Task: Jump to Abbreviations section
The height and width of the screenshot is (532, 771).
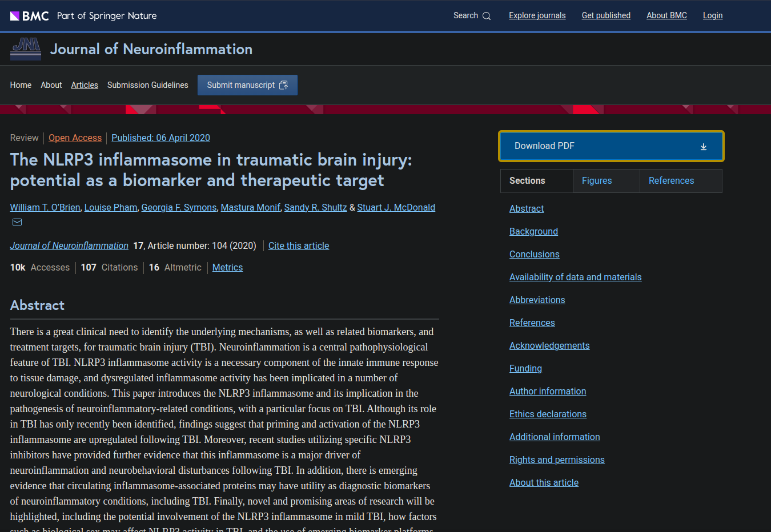Action: pos(537,300)
